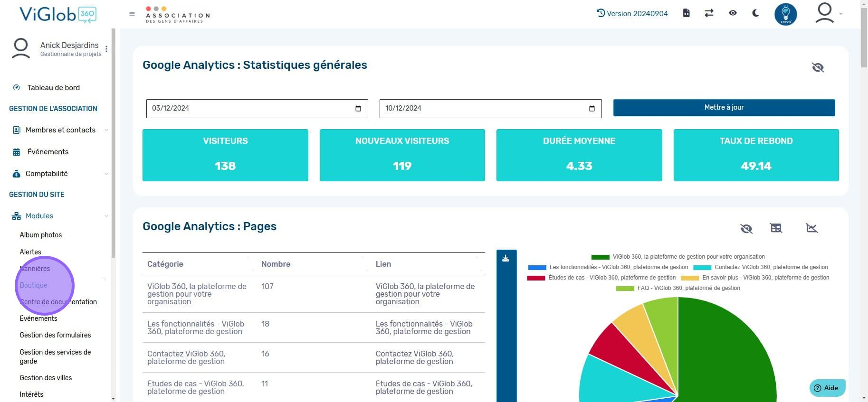Open Gestion des villes module
This screenshot has width=868, height=402.
click(x=46, y=378)
